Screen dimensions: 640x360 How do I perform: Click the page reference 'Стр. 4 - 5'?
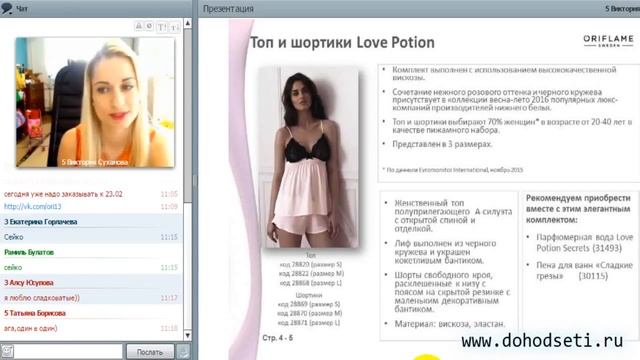[278, 338]
